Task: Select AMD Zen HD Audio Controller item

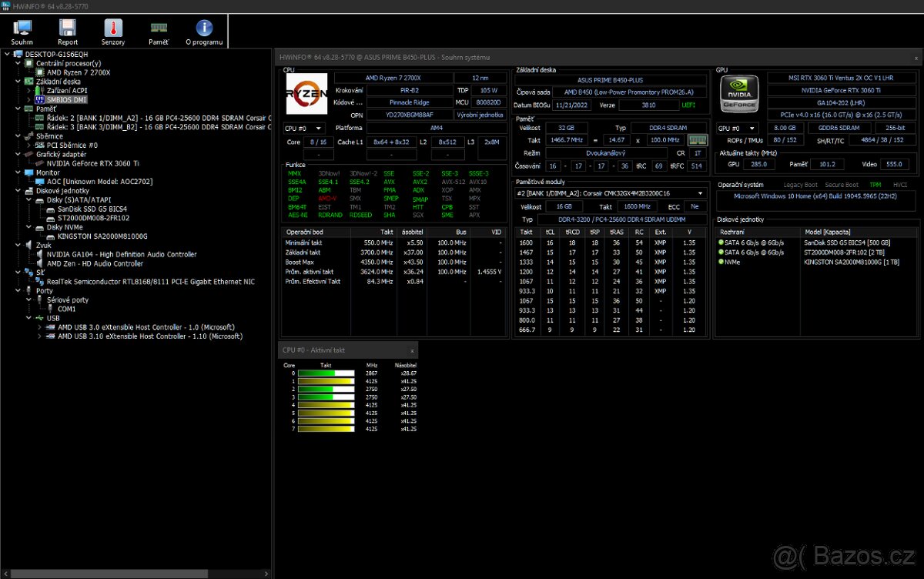Action: pos(95,263)
